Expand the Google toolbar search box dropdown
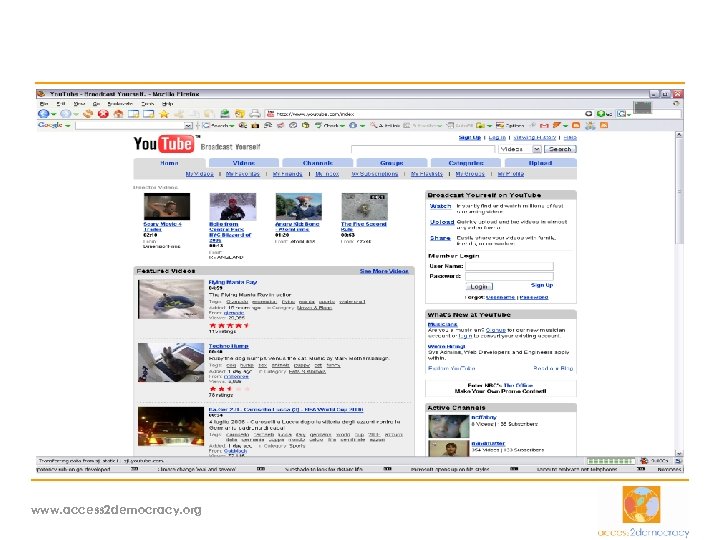720x540 pixels. tap(188, 125)
